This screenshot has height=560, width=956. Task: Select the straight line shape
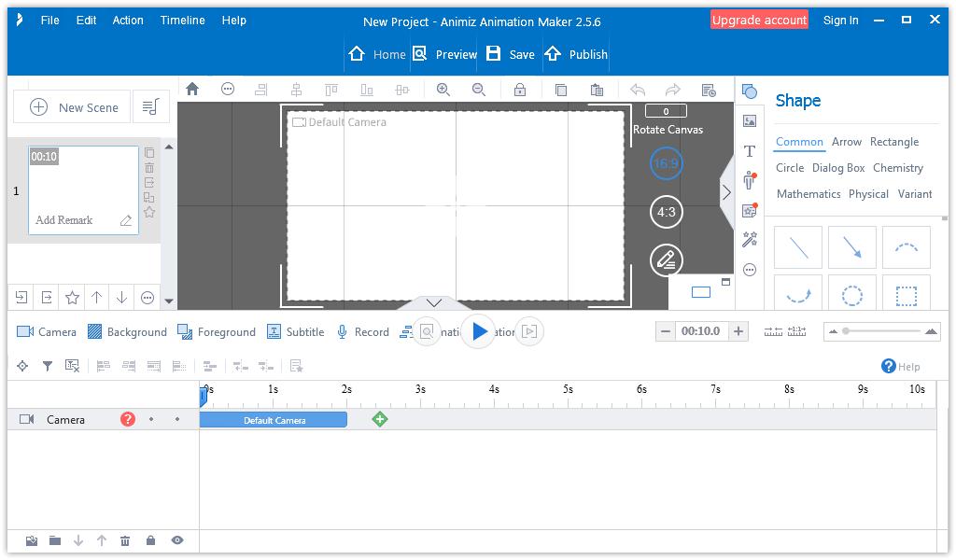point(798,247)
